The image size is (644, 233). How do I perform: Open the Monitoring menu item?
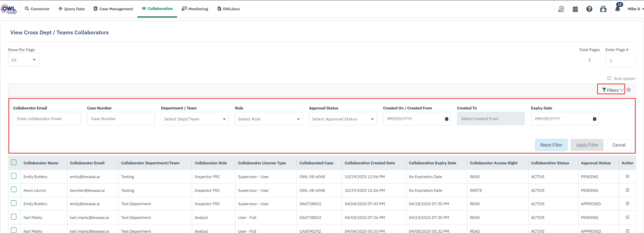point(195,9)
